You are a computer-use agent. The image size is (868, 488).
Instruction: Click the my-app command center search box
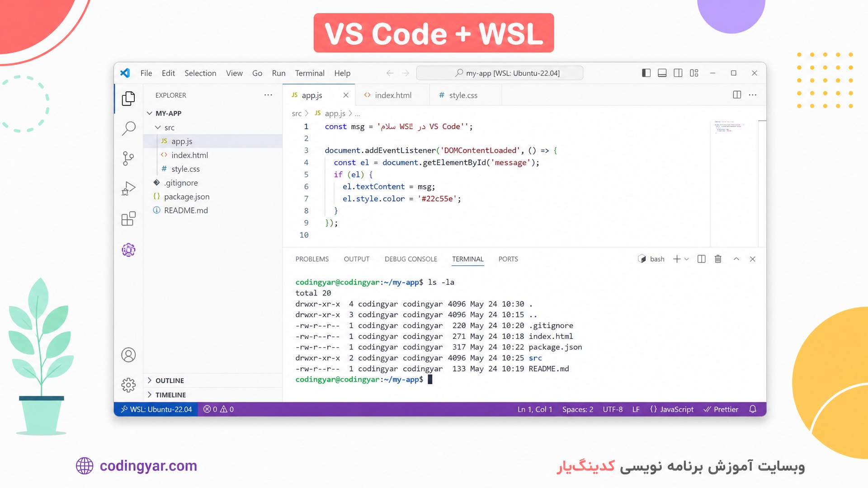coord(500,73)
